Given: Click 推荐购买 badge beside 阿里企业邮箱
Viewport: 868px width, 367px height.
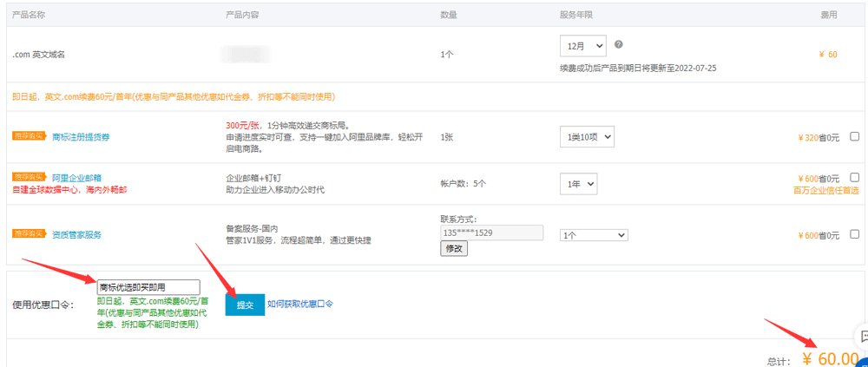Looking at the screenshot, I should pyautogui.click(x=30, y=177).
